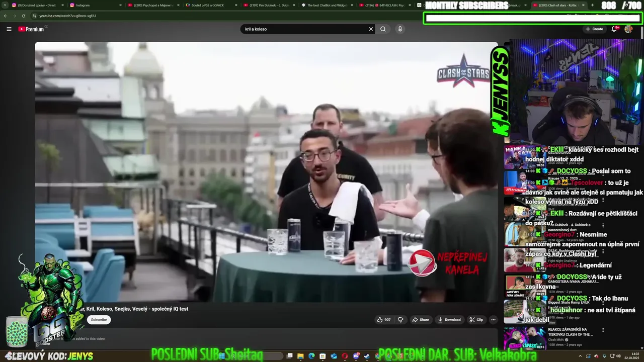644x362 pixels.
Task: Open more actions ellipsis under video
Action: tap(493, 320)
